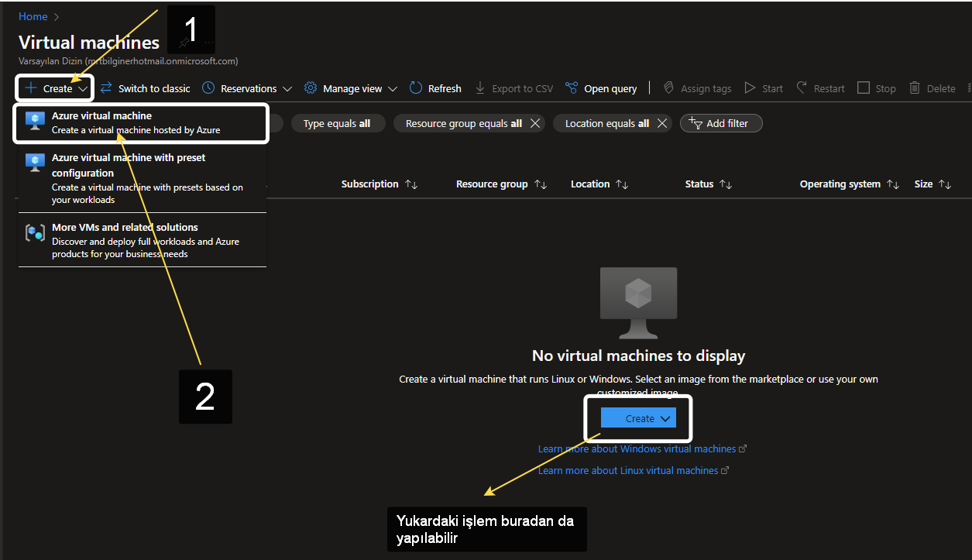
Task: Click the Add filter pill
Action: [x=720, y=122]
